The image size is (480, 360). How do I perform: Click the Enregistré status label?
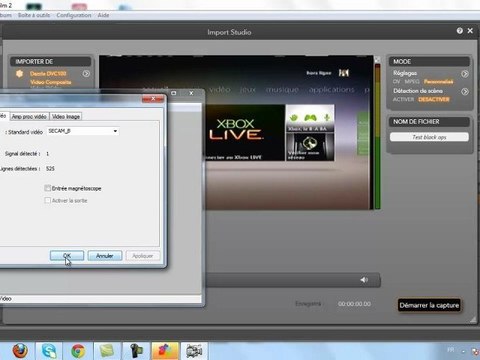pos(308,304)
